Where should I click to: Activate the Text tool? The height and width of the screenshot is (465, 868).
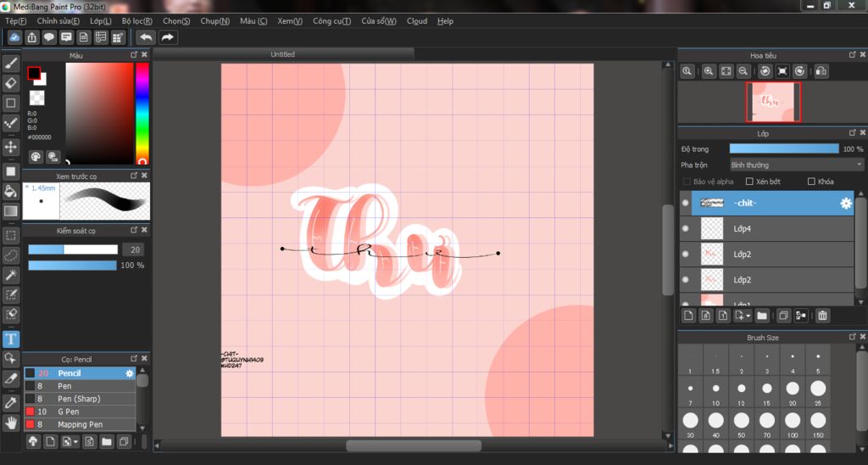pos(10,339)
